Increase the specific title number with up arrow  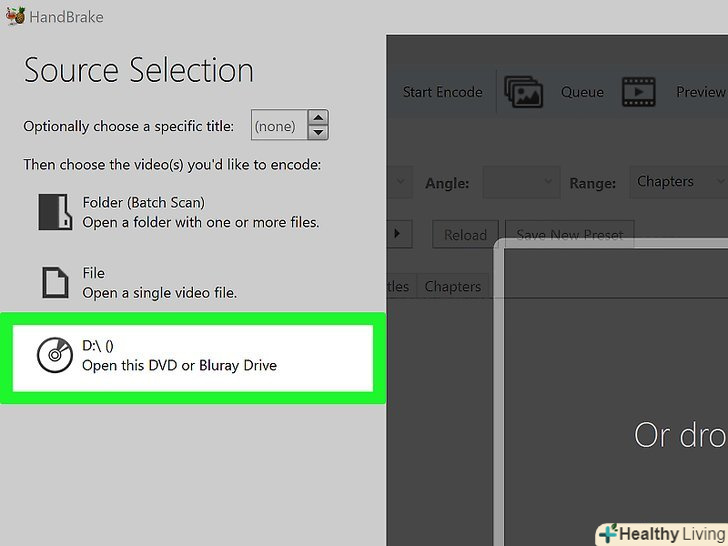click(x=318, y=117)
